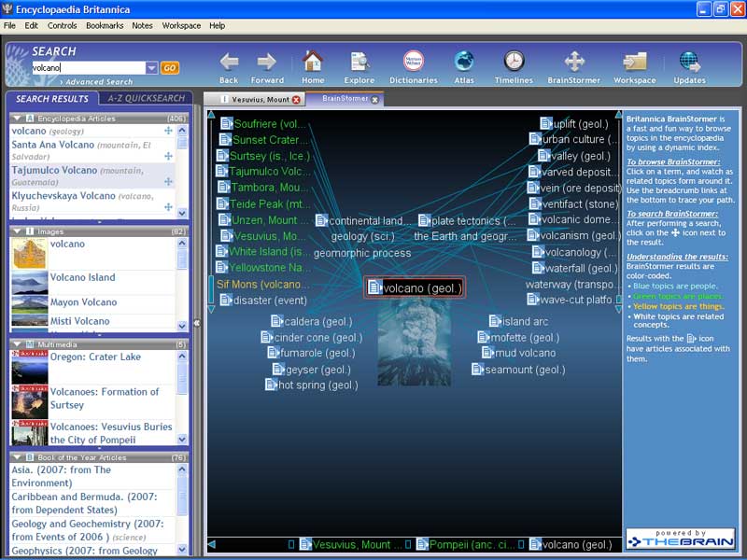Open the search box dropdown arrow
Viewport: 747px width, 560px height.
(x=151, y=68)
